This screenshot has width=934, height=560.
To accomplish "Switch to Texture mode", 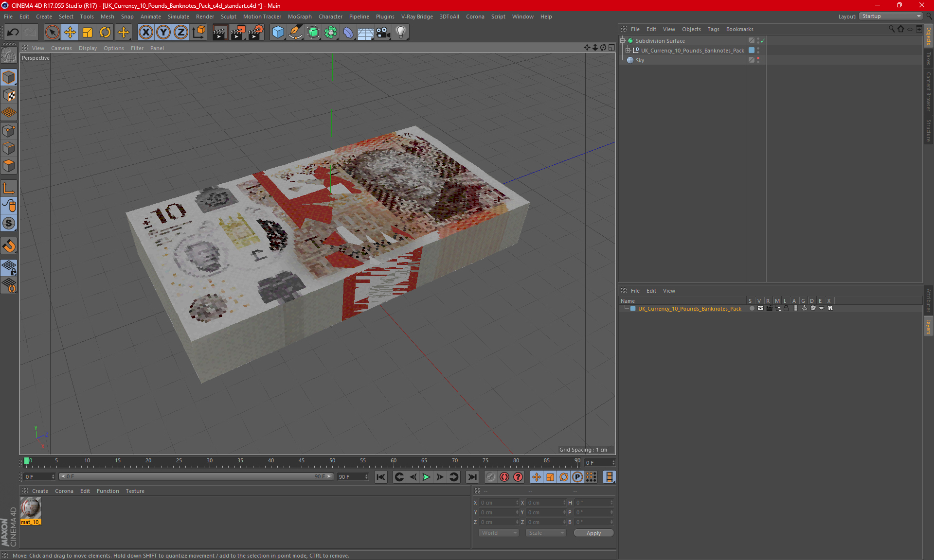I will click(9, 95).
